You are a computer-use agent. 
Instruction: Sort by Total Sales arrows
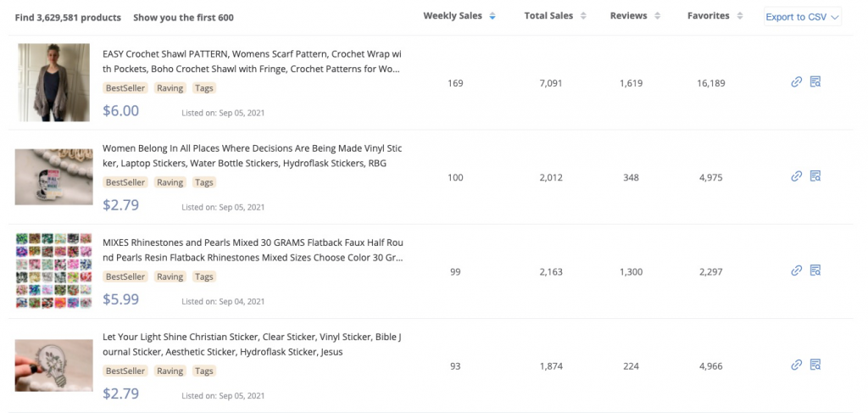tap(583, 17)
